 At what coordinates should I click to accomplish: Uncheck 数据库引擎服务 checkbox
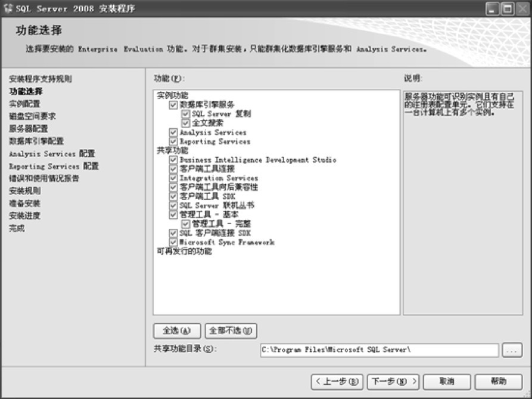[173, 104]
